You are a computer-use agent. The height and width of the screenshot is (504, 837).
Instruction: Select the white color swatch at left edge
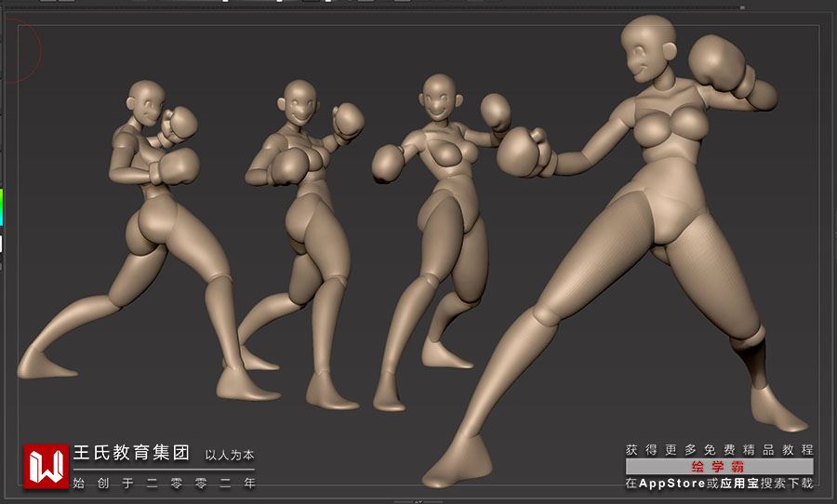click(1, 245)
